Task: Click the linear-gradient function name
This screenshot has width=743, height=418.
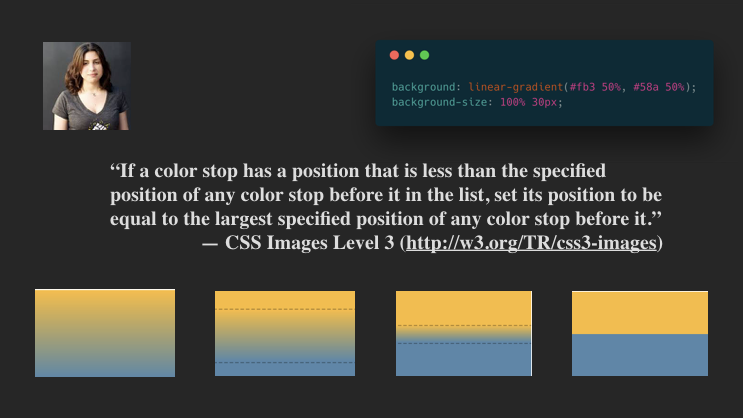Action: [516, 87]
